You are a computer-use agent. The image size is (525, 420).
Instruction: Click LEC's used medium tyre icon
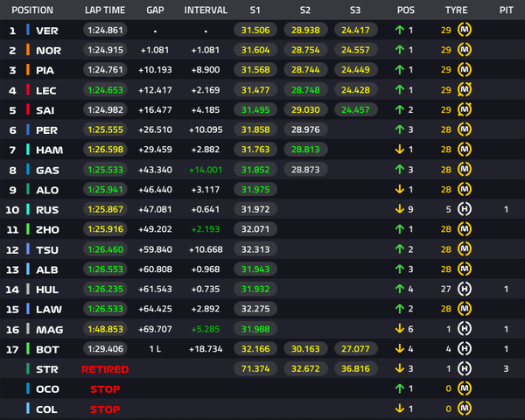click(465, 90)
